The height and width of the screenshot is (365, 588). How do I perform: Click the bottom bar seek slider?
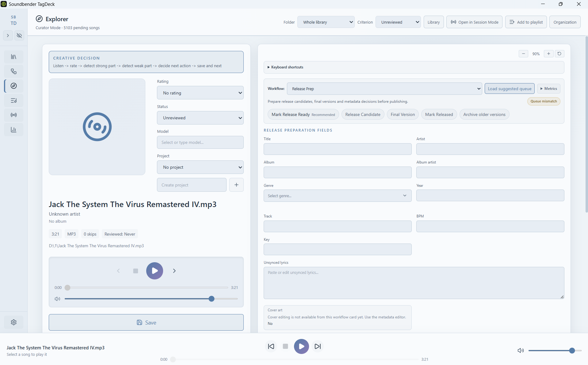(294, 359)
